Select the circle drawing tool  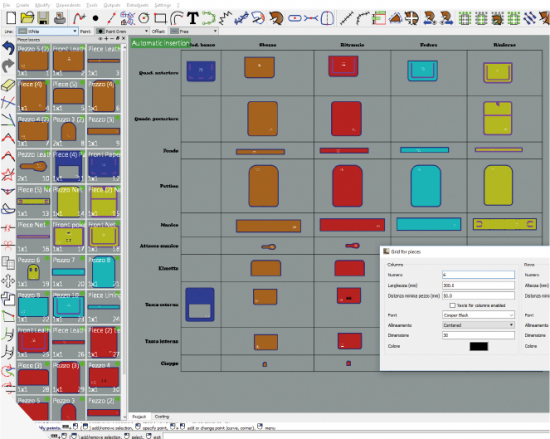point(144,18)
